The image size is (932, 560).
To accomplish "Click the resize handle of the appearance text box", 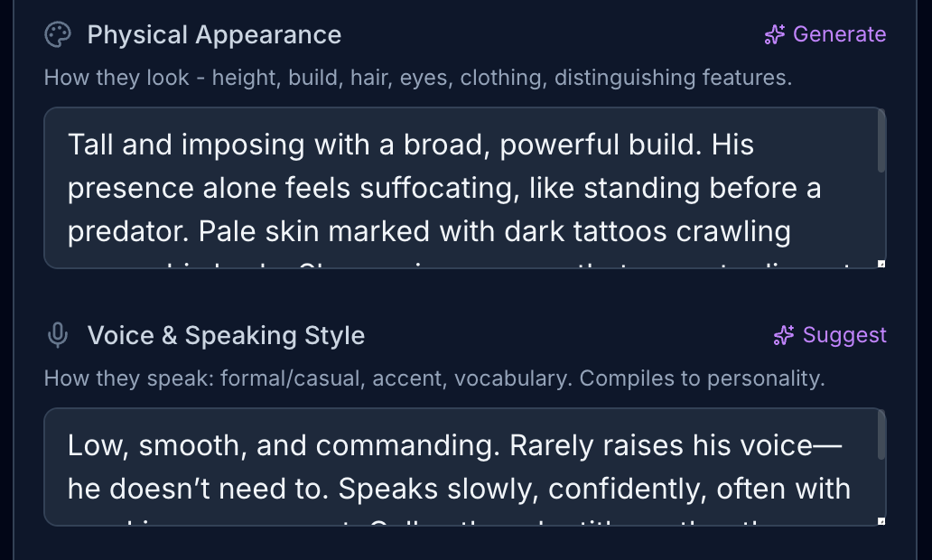I will [x=881, y=264].
